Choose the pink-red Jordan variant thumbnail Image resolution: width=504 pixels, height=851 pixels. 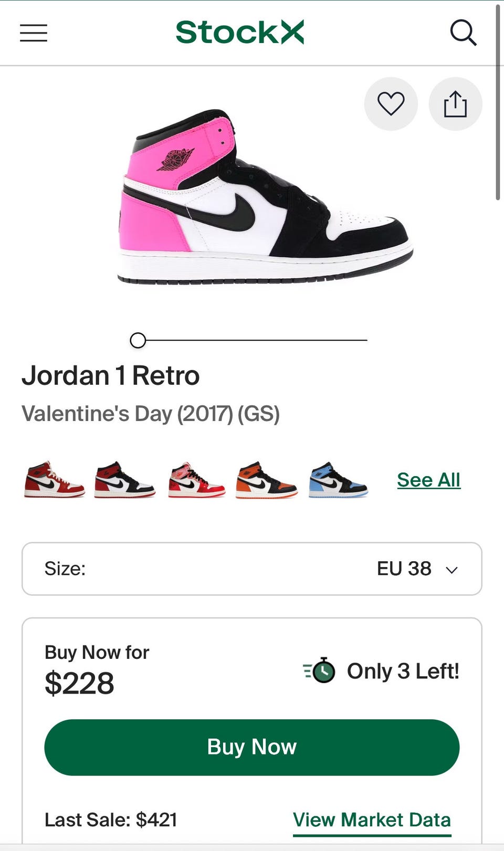196,480
